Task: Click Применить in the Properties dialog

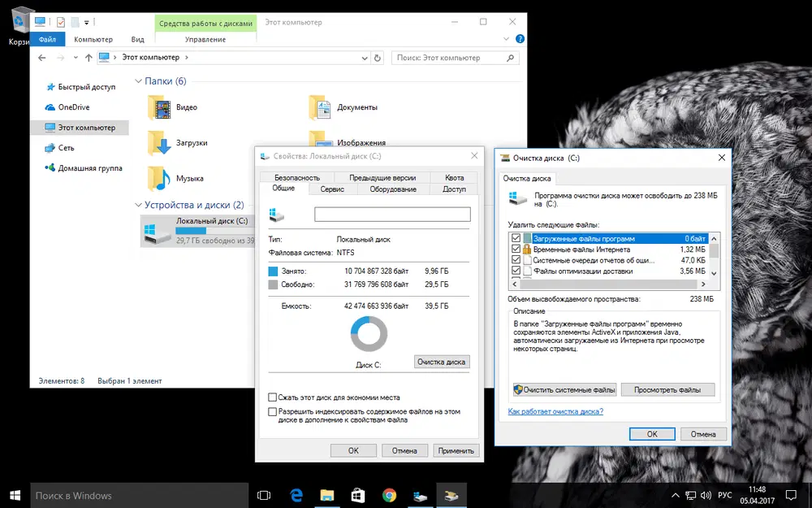Action: click(456, 451)
